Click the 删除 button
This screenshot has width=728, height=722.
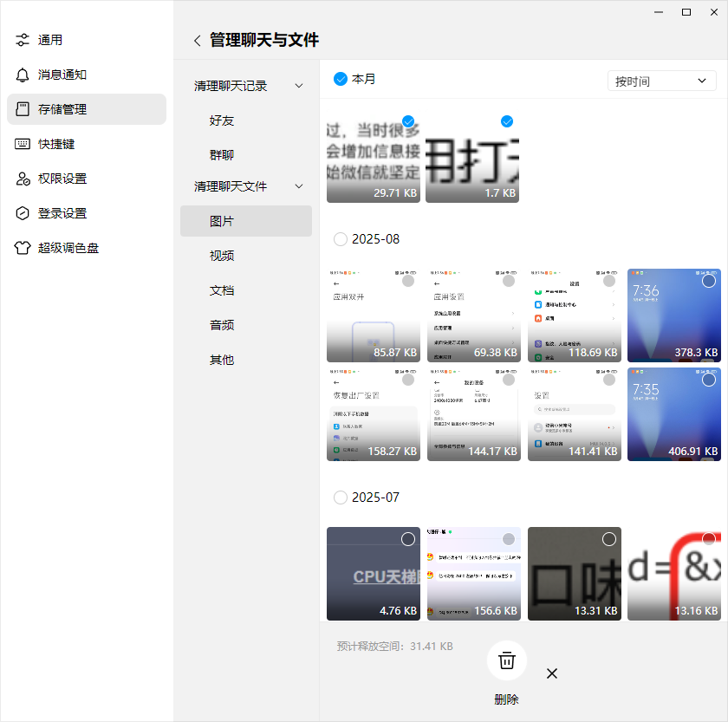[506, 698]
